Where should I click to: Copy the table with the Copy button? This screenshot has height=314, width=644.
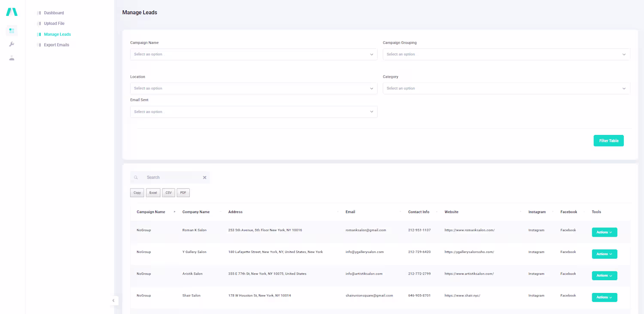pos(137,193)
